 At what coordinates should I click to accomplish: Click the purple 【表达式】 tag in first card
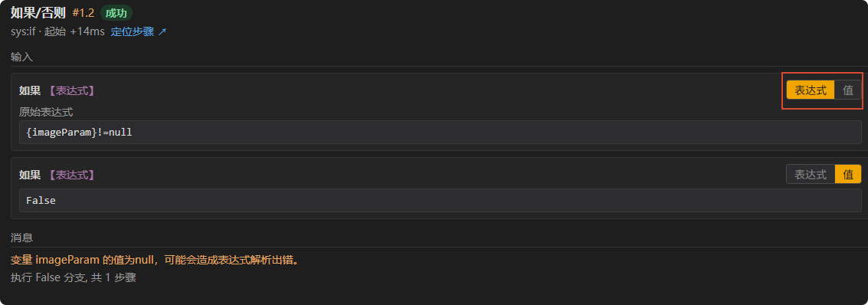pos(70,90)
